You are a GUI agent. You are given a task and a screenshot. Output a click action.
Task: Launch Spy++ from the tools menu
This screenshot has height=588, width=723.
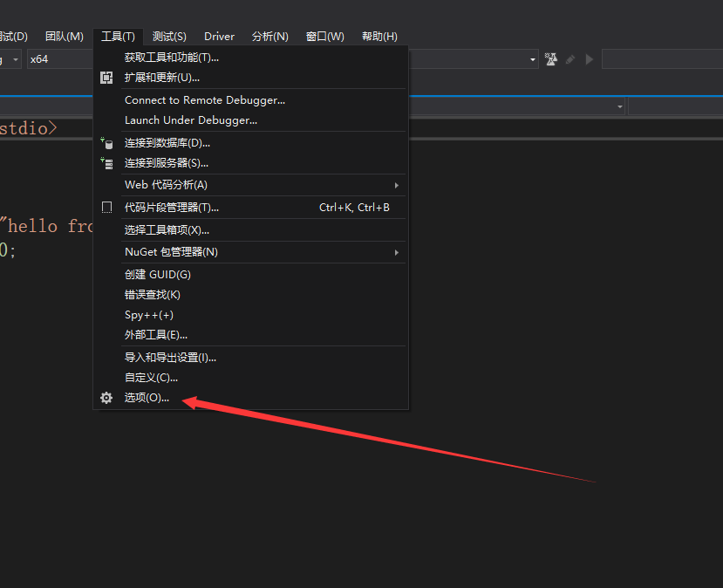tap(149, 315)
